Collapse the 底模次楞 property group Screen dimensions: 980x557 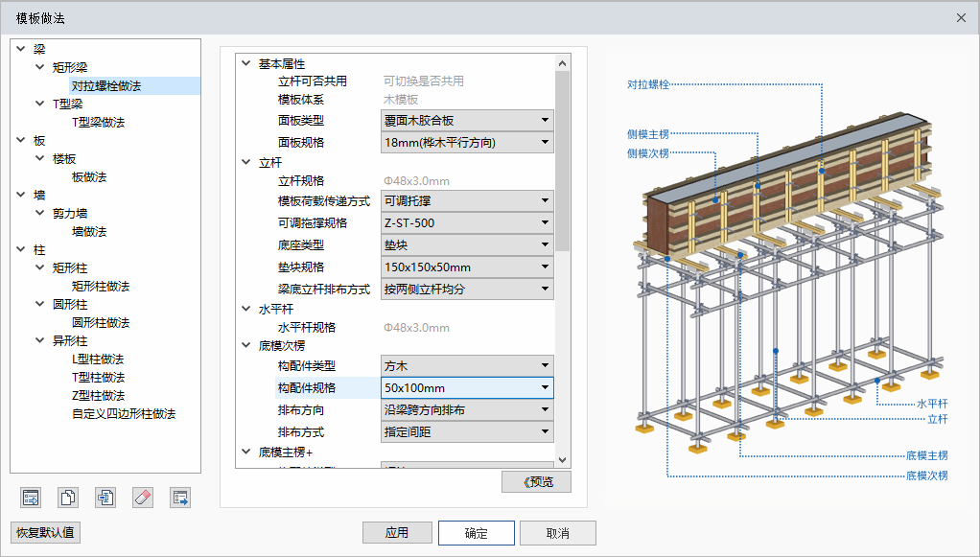click(246, 344)
